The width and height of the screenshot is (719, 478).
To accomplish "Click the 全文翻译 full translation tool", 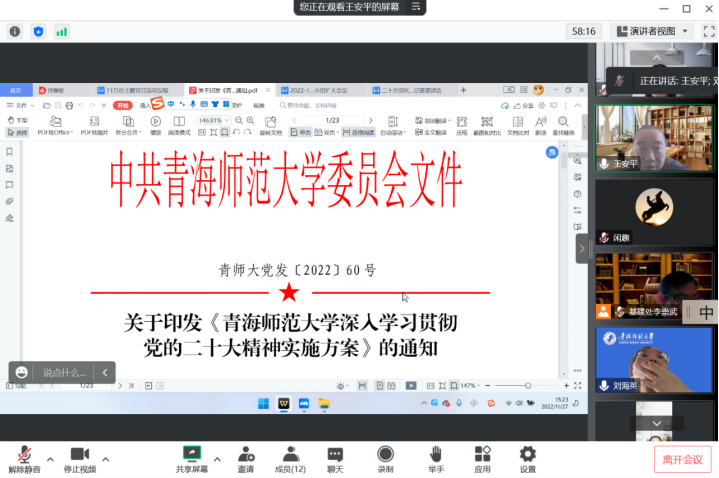I will tap(431, 133).
